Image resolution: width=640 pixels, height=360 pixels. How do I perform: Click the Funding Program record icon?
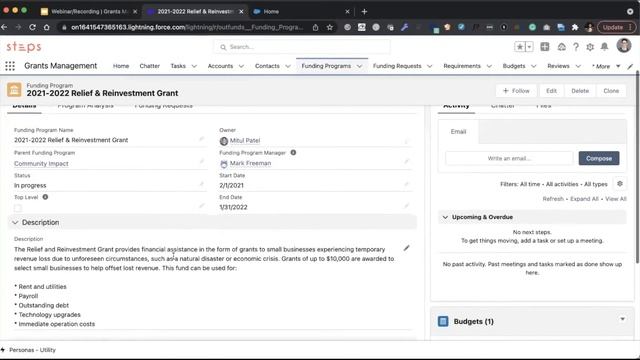14,90
